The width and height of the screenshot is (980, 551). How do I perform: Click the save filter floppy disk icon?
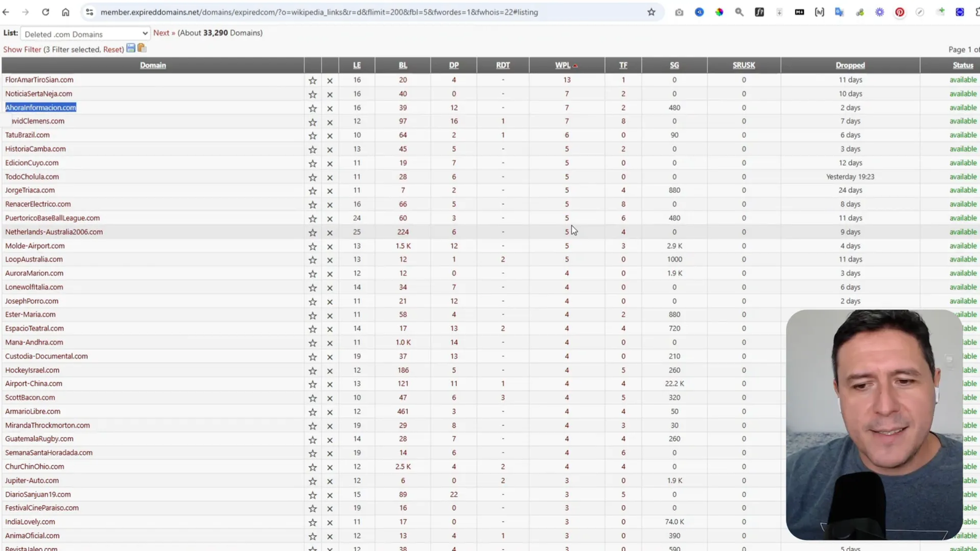click(x=130, y=48)
